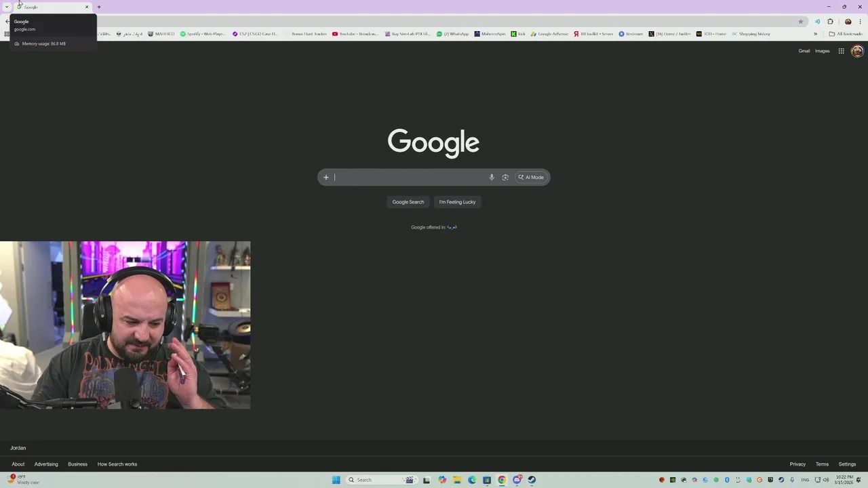Open the CS2 Case bookmark
This screenshot has width=868, height=488.
click(255, 34)
